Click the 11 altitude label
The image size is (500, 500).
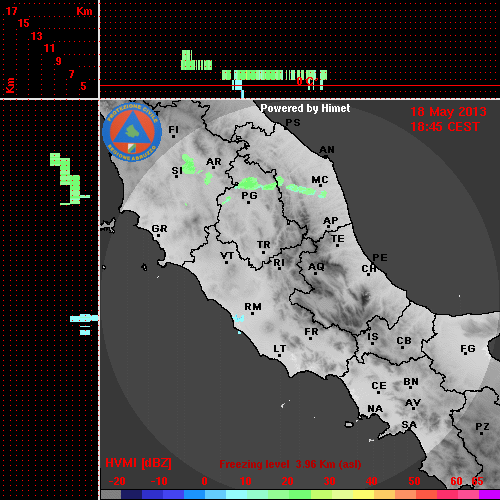click(49, 48)
